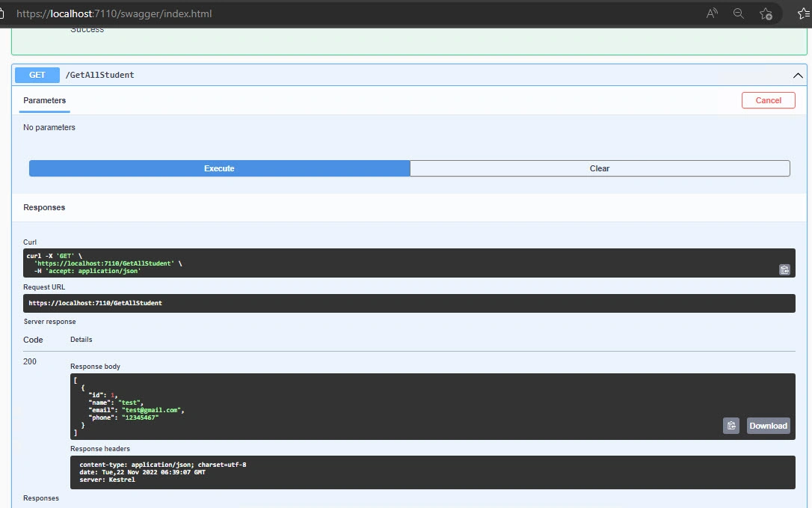Add this page to favorites star icon
The width and height of the screenshot is (812, 508).
pyautogui.click(x=766, y=14)
